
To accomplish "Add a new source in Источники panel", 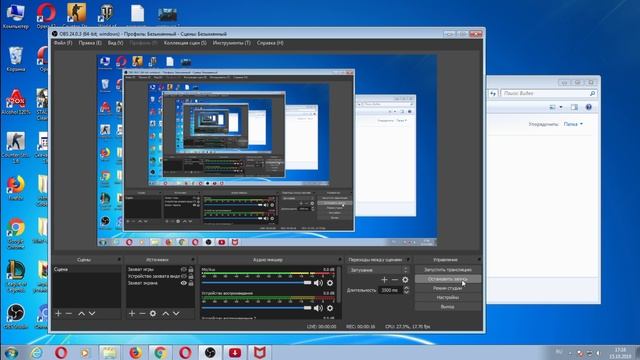I will click(x=132, y=313).
